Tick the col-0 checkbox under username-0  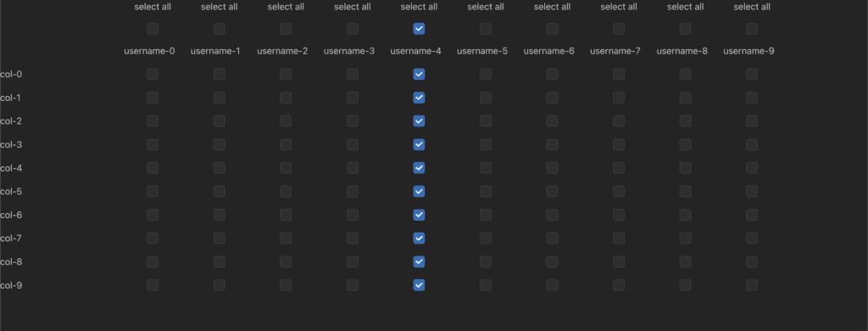153,75
